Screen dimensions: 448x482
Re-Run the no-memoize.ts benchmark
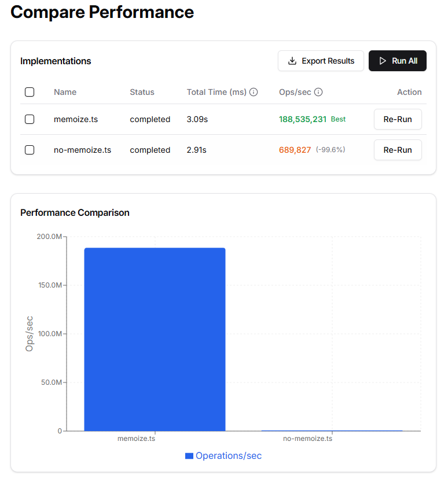pos(398,149)
